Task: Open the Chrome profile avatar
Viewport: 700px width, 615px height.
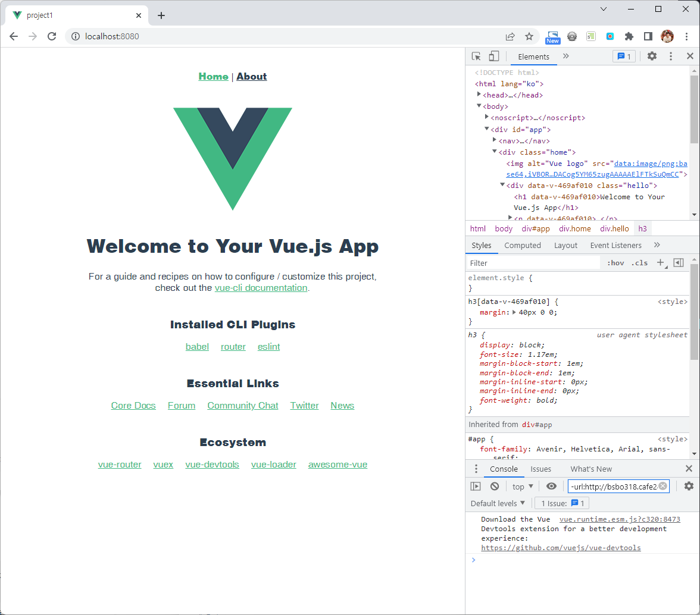Action: [667, 36]
